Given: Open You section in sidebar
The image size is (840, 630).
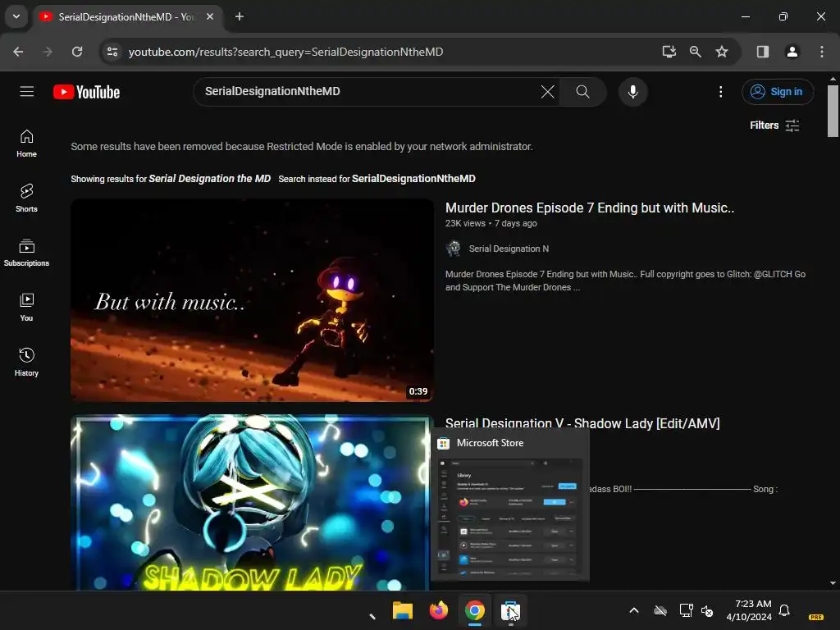Looking at the screenshot, I should click(x=26, y=308).
